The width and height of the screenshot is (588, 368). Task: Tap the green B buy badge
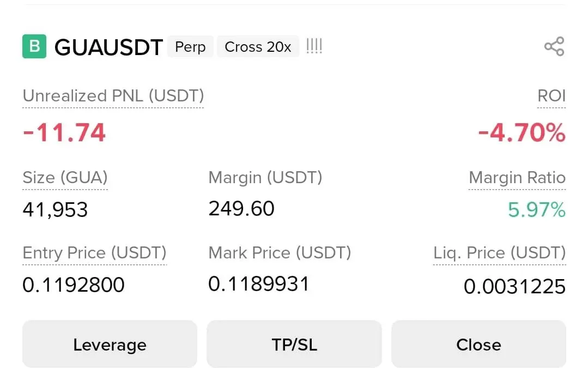[34, 46]
